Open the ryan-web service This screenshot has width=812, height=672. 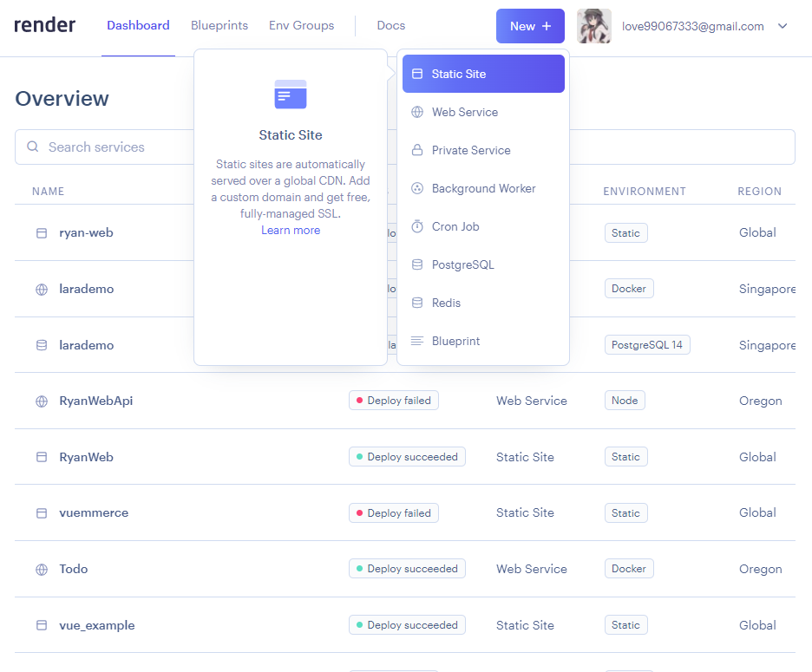(x=86, y=233)
